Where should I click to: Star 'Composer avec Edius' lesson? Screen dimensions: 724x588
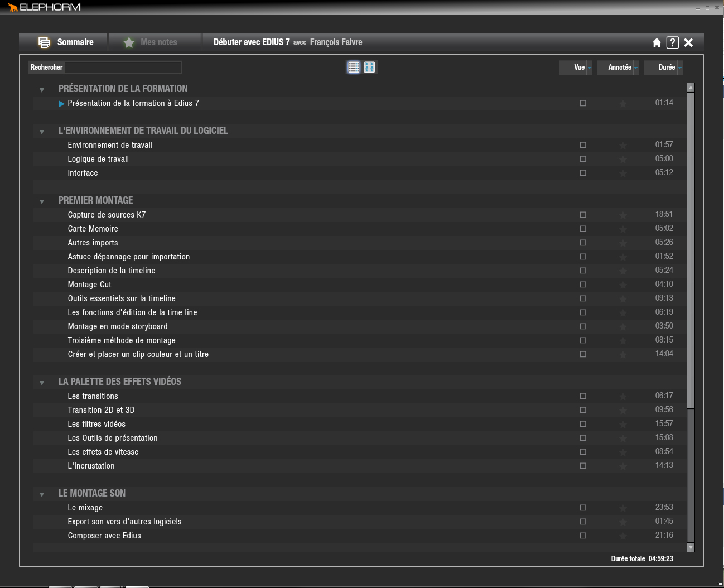pos(623,536)
